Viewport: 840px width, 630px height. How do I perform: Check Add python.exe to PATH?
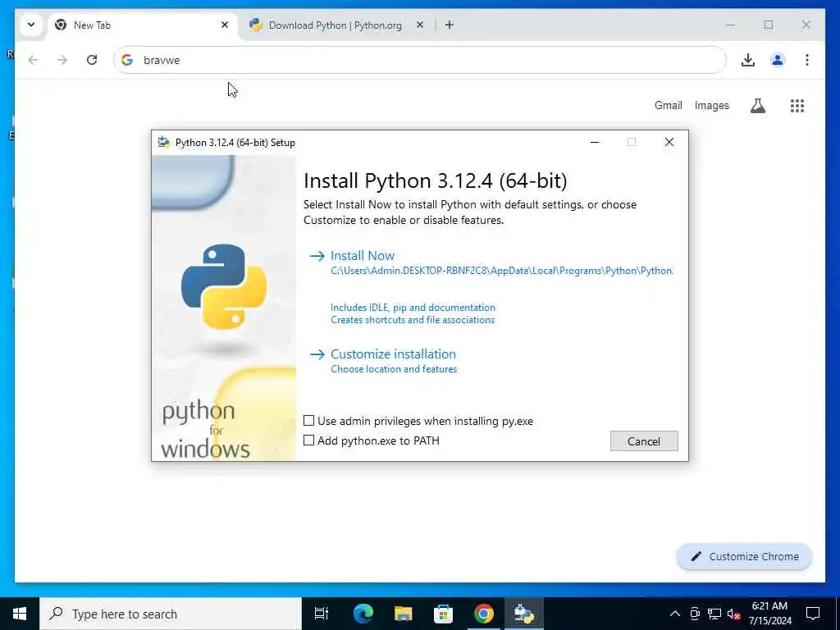click(372, 441)
